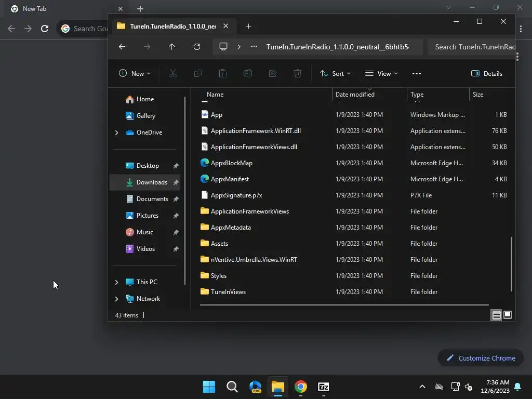Reload the Chrome page
This screenshot has height=399, width=532.
[x=45, y=29]
